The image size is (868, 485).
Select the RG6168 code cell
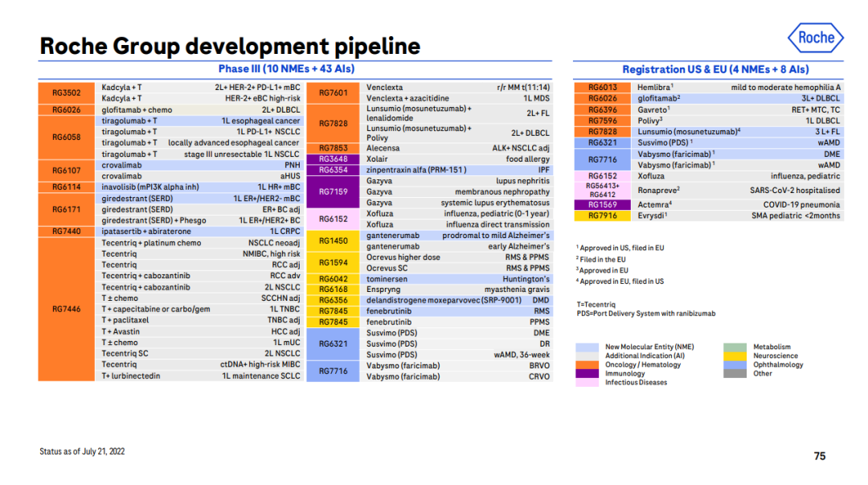(334, 290)
